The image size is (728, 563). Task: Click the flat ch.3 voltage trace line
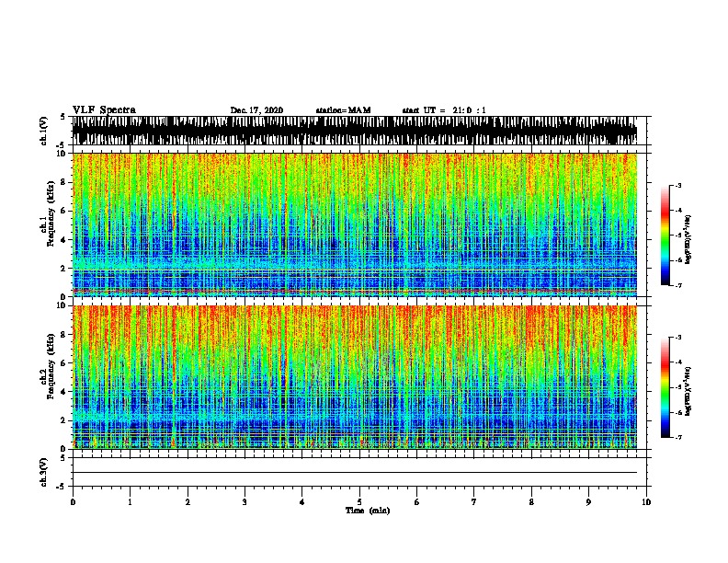coord(355,473)
